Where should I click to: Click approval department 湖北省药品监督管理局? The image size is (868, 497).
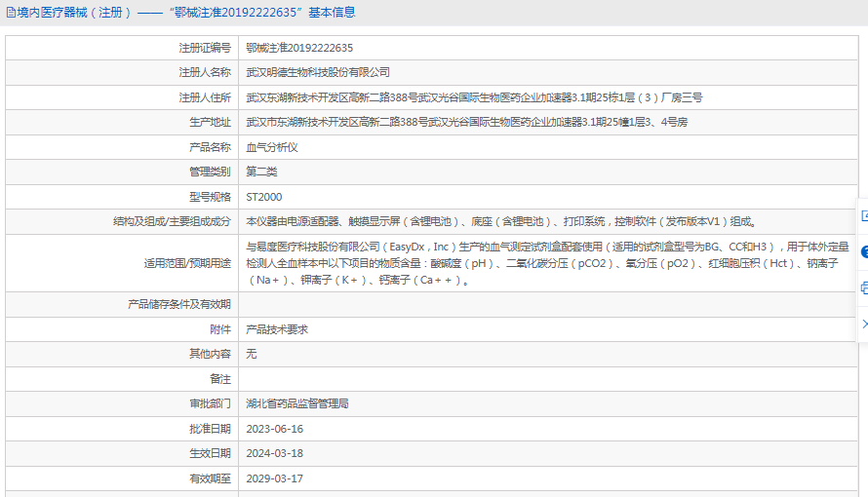point(296,403)
